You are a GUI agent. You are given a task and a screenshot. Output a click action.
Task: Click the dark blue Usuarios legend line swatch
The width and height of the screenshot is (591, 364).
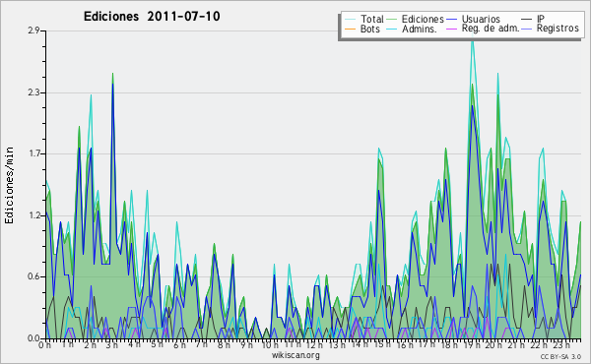(x=451, y=20)
